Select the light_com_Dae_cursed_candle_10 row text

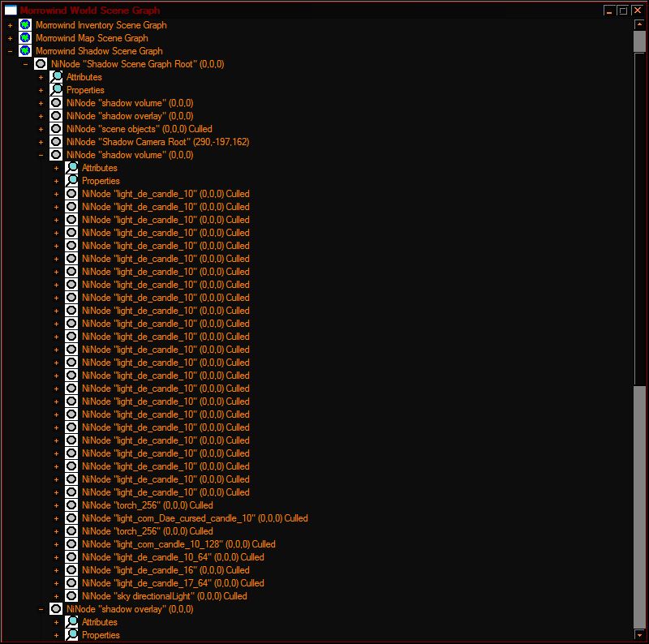click(x=195, y=518)
